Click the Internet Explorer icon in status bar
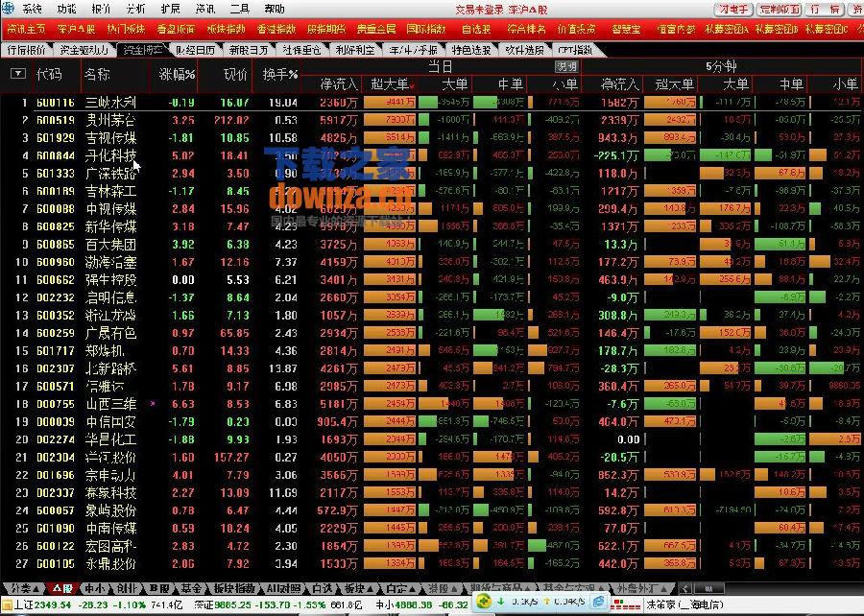 coord(598,604)
